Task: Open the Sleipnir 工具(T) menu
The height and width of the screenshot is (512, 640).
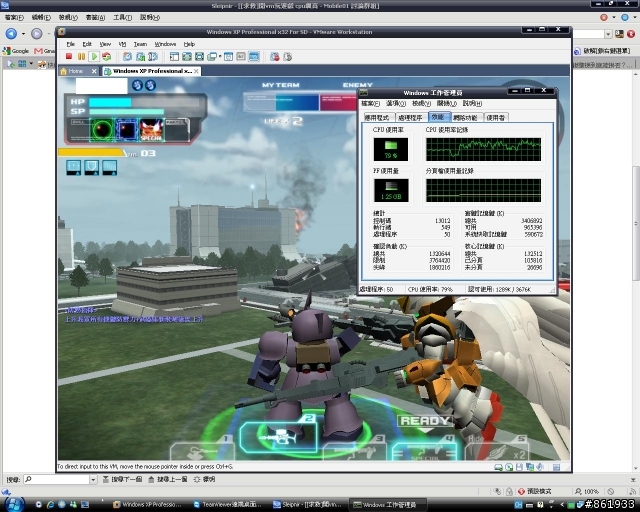Action: pos(122,17)
